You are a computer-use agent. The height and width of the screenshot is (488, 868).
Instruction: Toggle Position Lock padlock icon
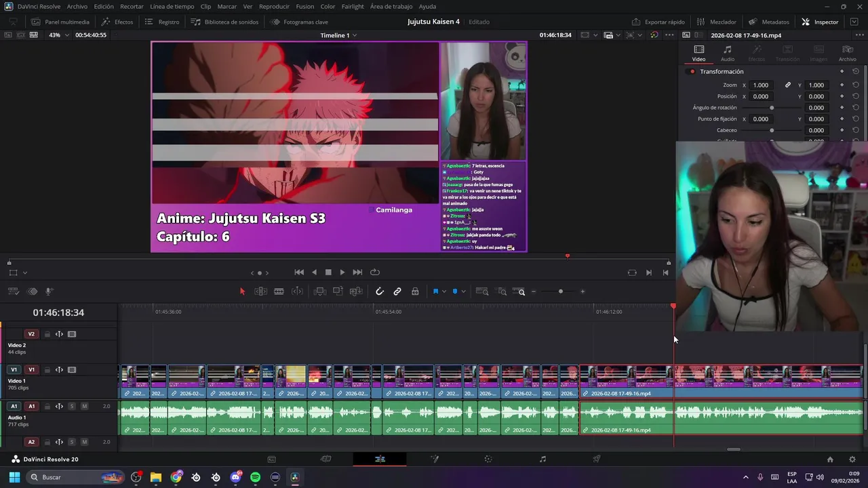pos(415,291)
